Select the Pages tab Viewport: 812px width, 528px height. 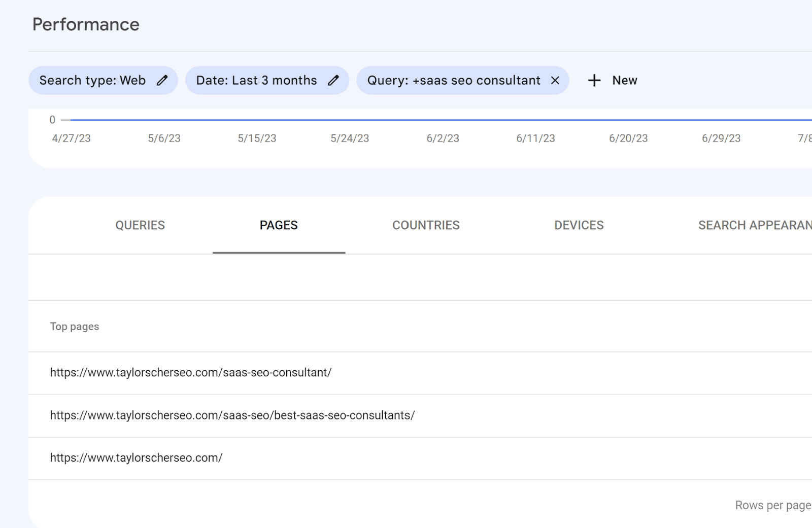click(x=279, y=225)
